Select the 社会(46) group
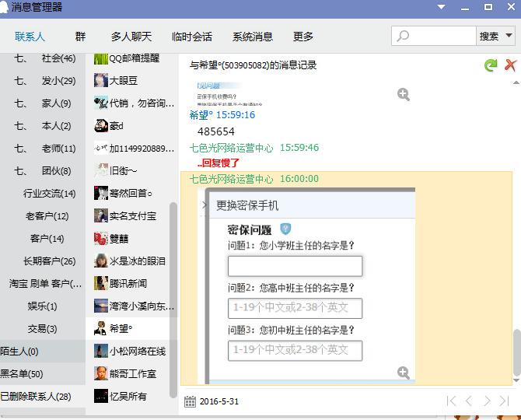 [43, 58]
